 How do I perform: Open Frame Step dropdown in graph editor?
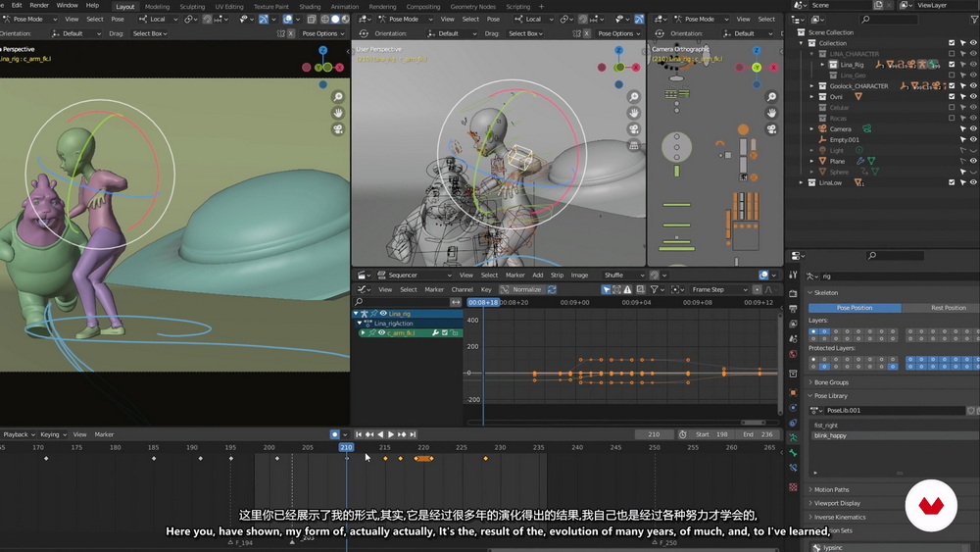point(718,289)
